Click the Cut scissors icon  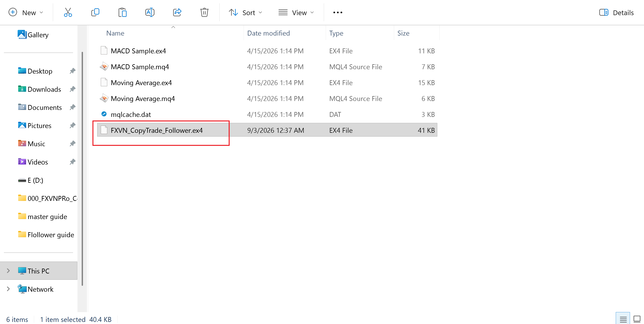pyautogui.click(x=68, y=12)
